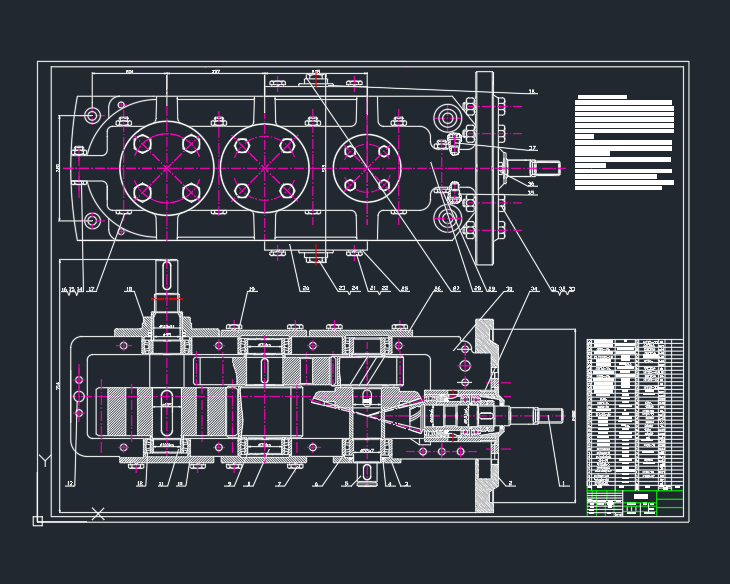
Task: Select the technical requirements text block
Action: [624, 143]
